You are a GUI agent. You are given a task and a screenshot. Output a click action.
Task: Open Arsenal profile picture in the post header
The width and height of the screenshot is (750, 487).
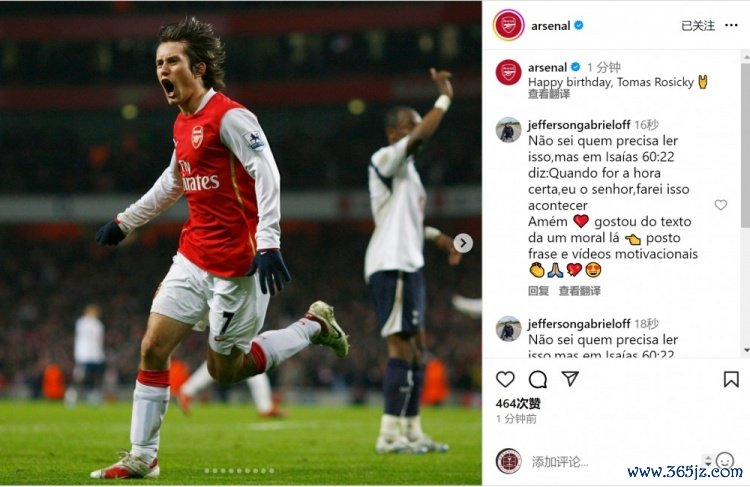point(508,25)
